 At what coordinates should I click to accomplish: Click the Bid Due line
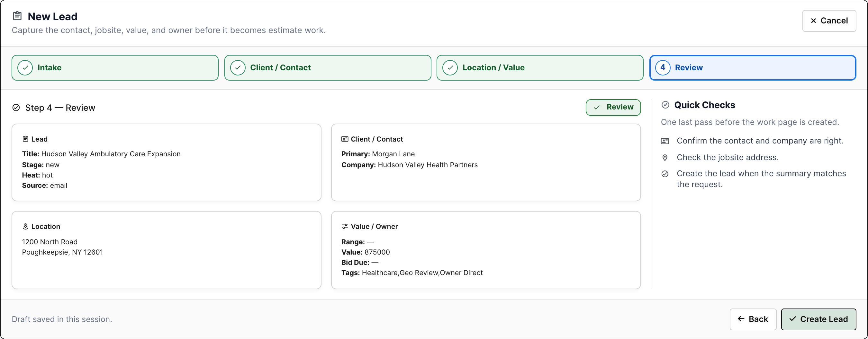(x=359, y=262)
